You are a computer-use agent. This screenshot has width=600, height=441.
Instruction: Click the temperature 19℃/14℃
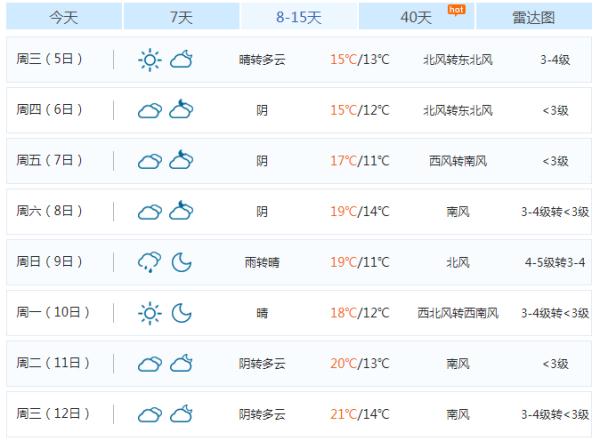(360, 211)
